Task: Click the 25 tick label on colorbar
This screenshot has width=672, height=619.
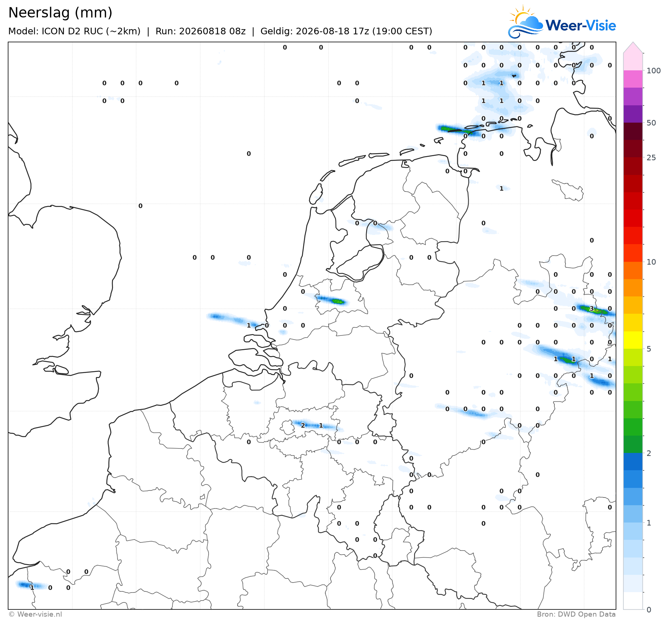Action: click(x=651, y=158)
